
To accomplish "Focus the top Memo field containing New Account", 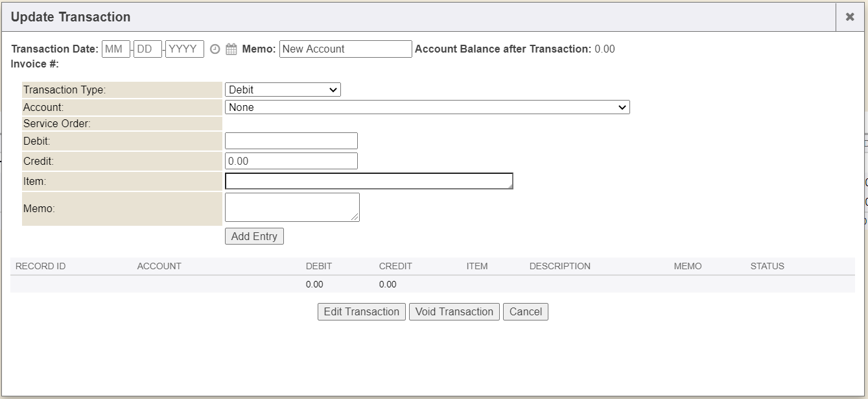I will [346, 49].
